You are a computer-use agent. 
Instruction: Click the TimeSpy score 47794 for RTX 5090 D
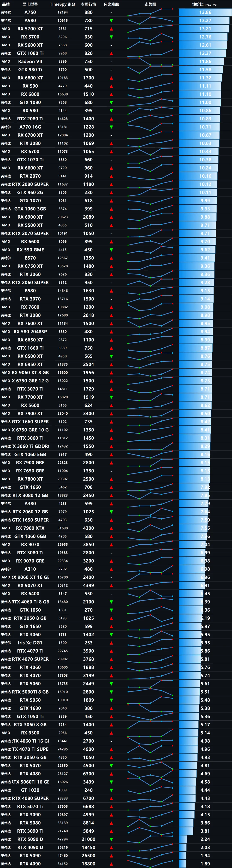click(x=62, y=839)
